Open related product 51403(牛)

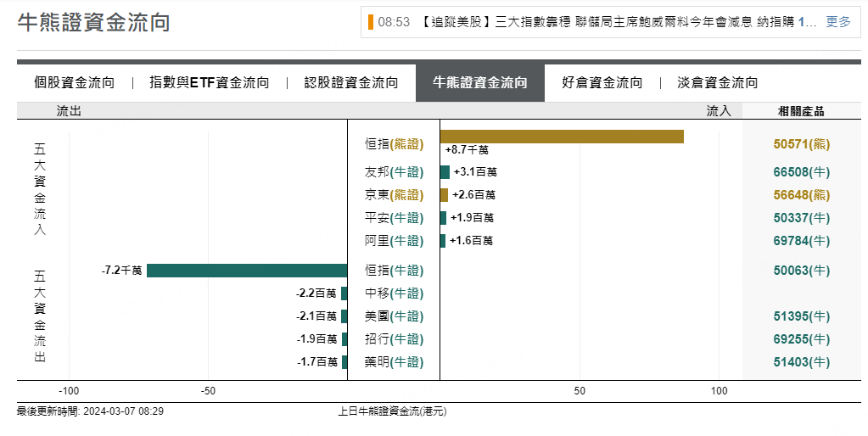[x=802, y=362]
